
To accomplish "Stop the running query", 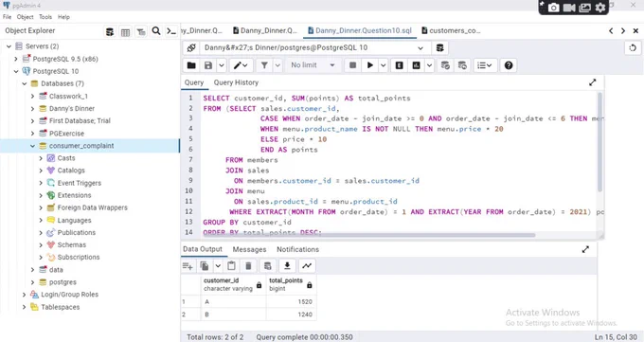I will (352, 65).
